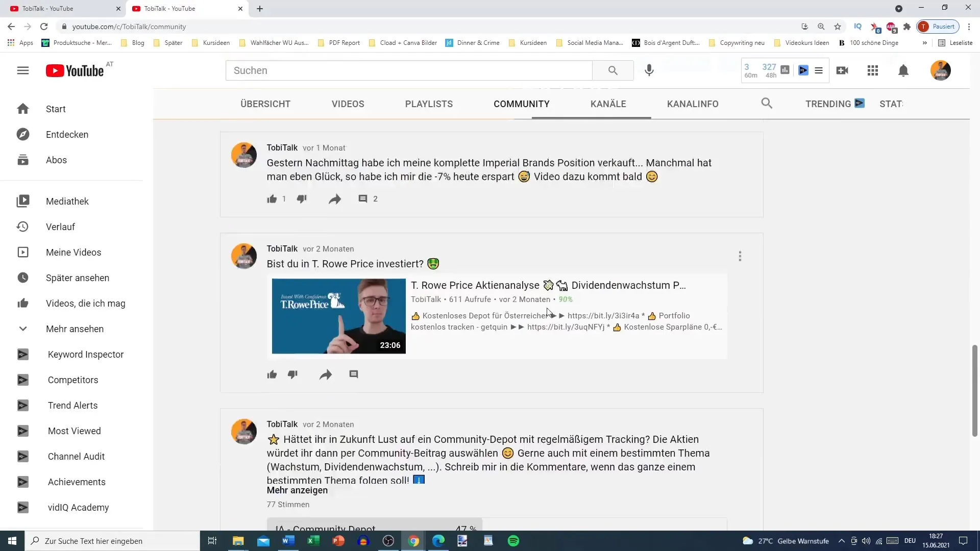Open the vidIQ Most Viewed panel
This screenshot has width=980, height=551.
coord(74,431)
